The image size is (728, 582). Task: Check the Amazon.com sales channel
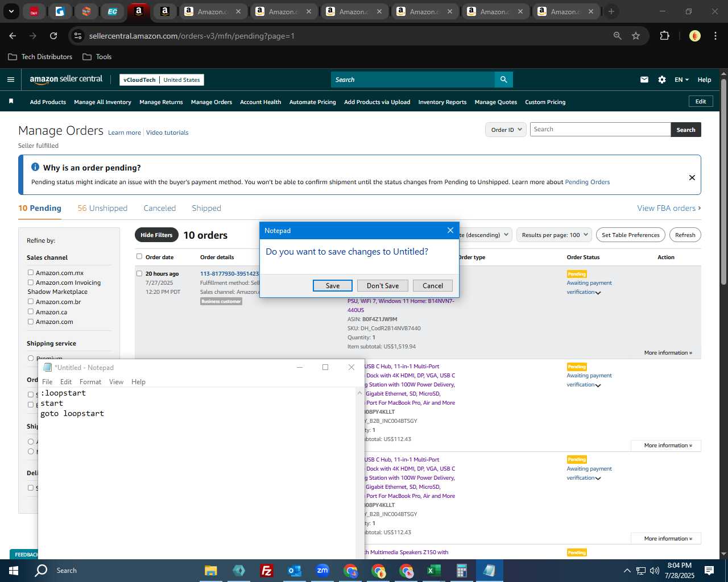click(x=31, y=321)
